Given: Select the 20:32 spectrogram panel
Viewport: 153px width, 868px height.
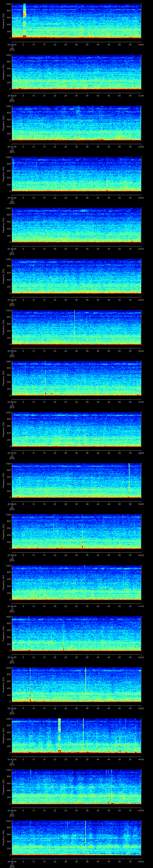Looking at the screenshot, I should [x=76, y=174].
